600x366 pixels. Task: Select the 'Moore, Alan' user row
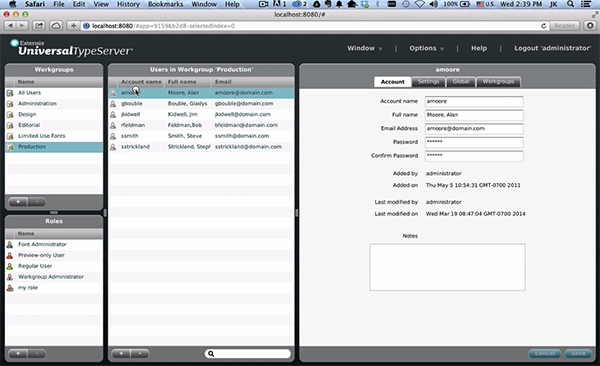[201, 93]
